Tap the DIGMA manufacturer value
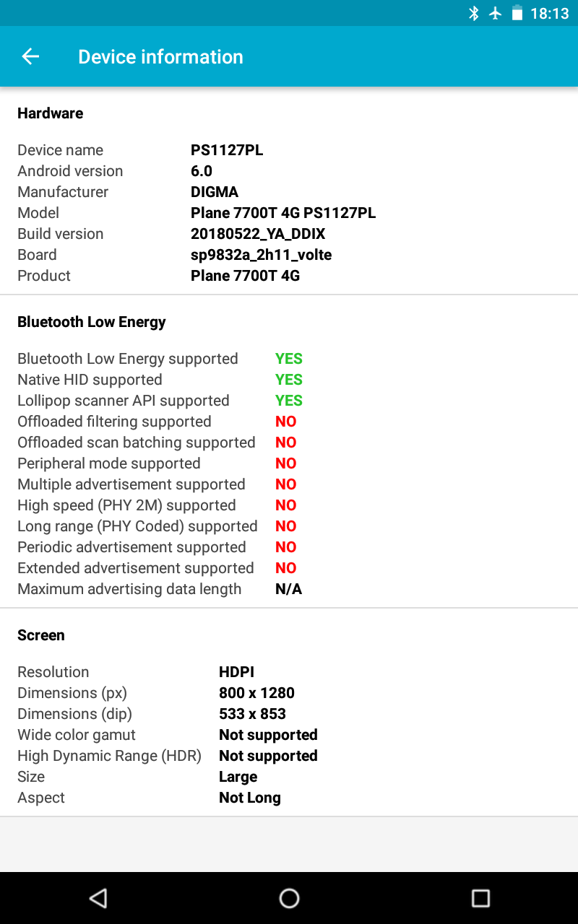This screenshot has height=924, width=578. click(215, 192)
